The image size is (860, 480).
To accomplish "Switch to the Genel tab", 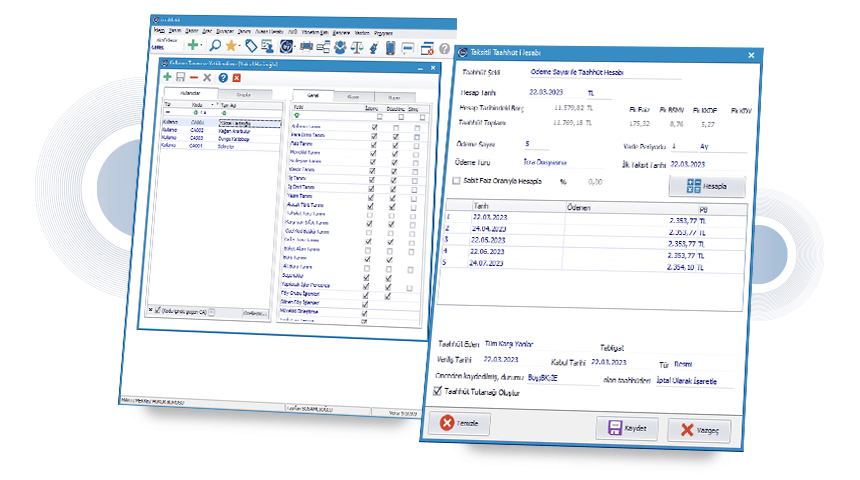I will (313, 95).
